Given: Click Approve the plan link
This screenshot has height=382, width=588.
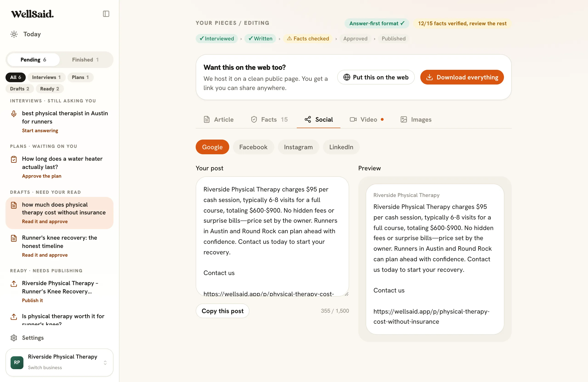Looking at the screenshot, I should click(42, 176).
